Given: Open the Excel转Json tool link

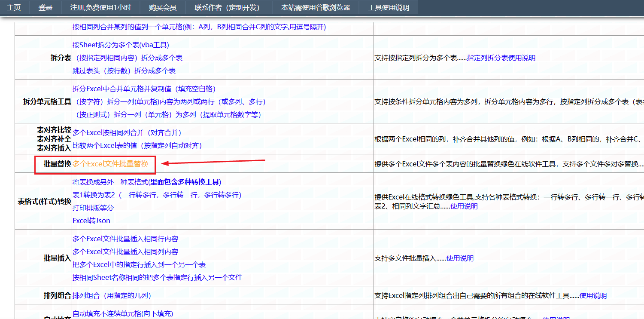Looking at the screenshot, I should (92, 221).
